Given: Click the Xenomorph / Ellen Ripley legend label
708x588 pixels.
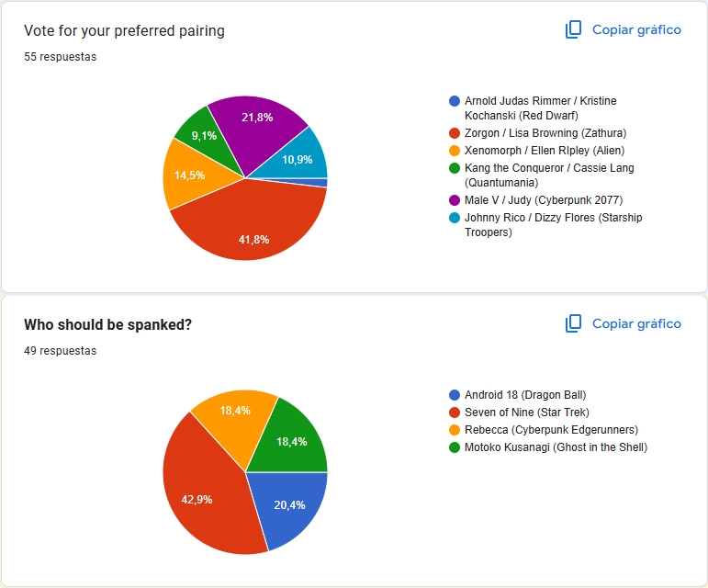Looking at the screenshot, I should 545,151.
